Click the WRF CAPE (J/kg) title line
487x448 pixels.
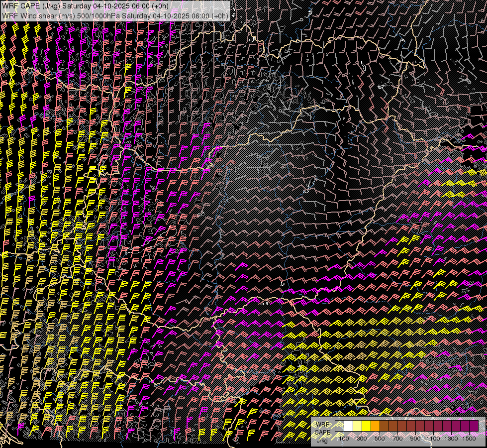click(x=86, y=6)
